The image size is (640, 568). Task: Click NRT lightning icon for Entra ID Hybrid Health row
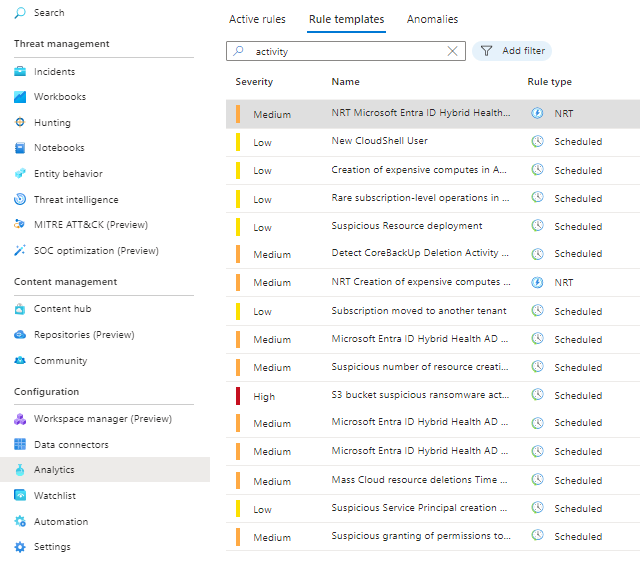tap(537, 113)
